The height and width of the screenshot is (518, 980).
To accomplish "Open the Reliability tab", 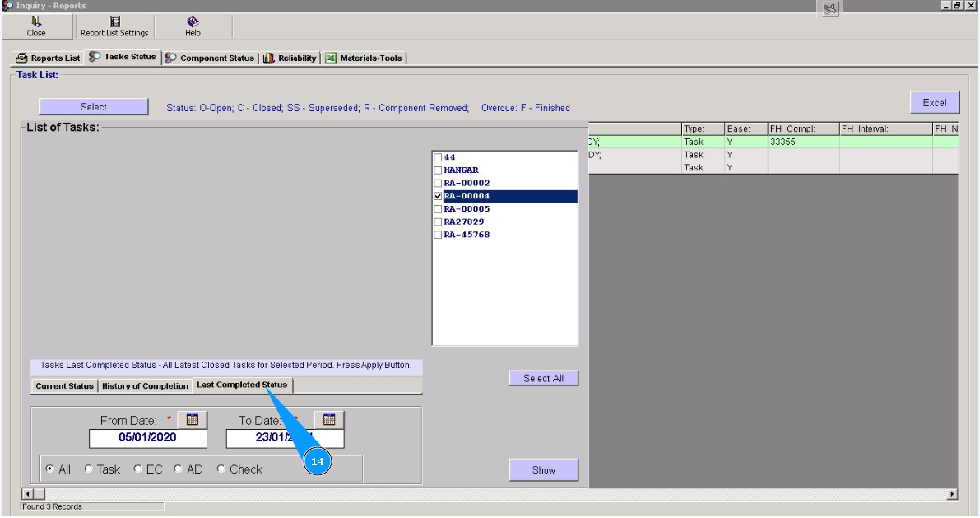I will [290, 58].
